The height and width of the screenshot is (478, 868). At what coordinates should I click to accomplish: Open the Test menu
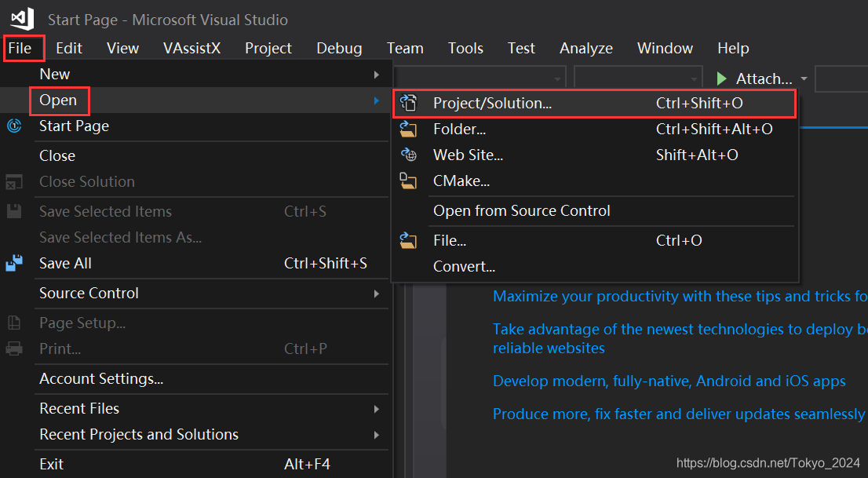pos(521,48)
